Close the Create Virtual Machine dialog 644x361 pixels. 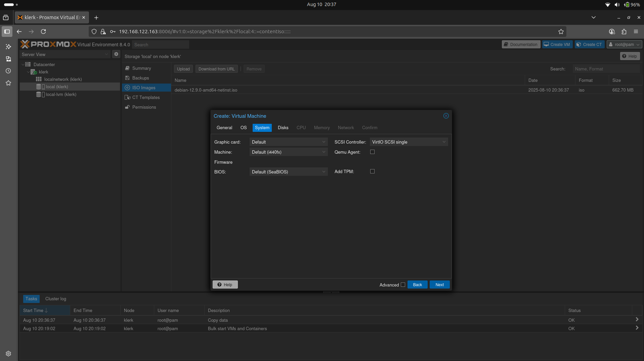446,116
